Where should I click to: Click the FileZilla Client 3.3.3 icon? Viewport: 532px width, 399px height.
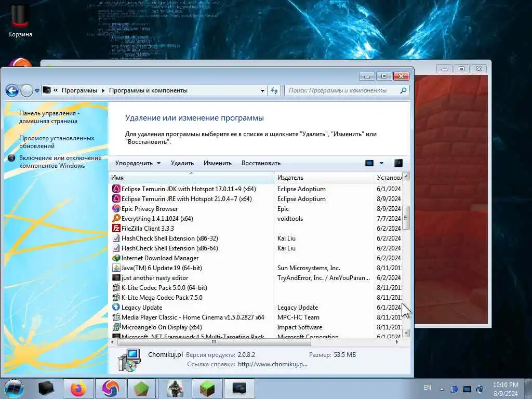pyautogui.click(x=116, y=229)
